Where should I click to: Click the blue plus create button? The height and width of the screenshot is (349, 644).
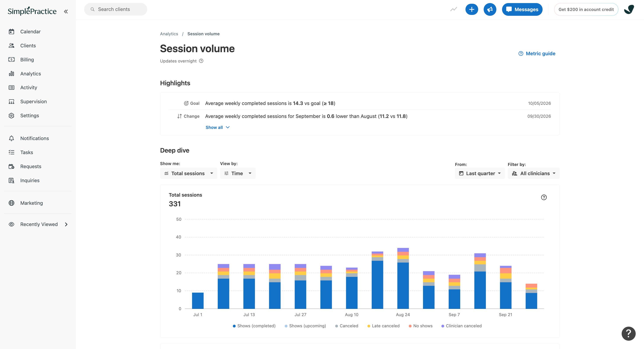(x=471, y=9)
